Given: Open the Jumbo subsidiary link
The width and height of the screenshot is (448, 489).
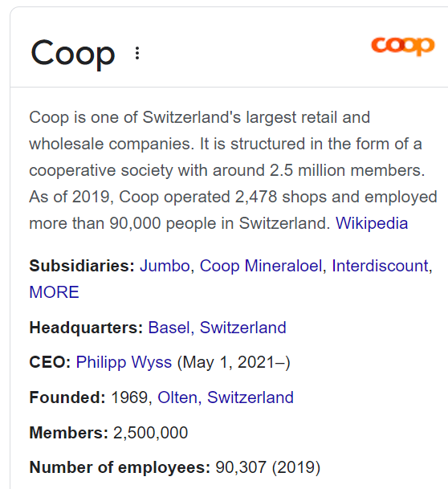Looking at the screenshot, I should 165,266.
